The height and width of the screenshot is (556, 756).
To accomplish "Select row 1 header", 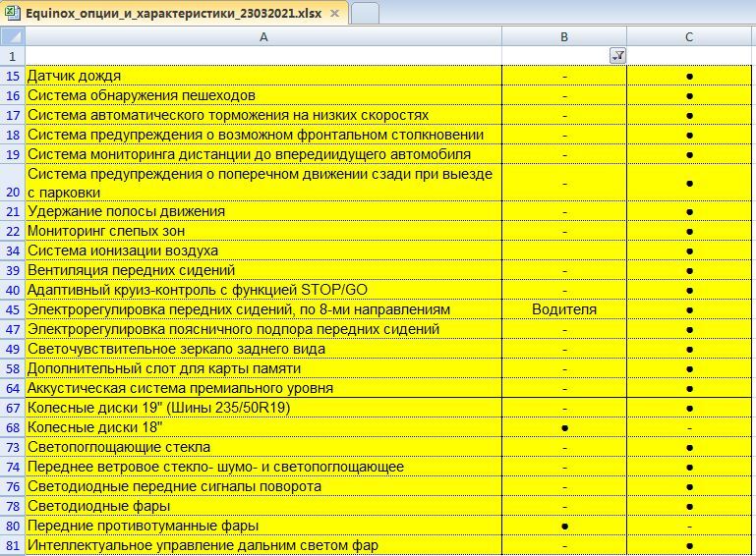I will pos(12,56).
